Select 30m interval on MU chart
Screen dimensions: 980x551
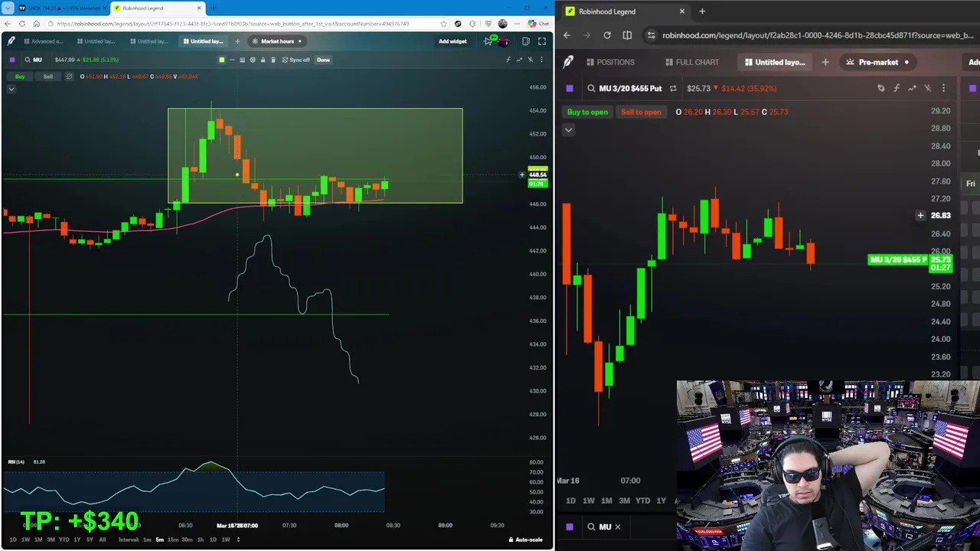pos(187,540)
